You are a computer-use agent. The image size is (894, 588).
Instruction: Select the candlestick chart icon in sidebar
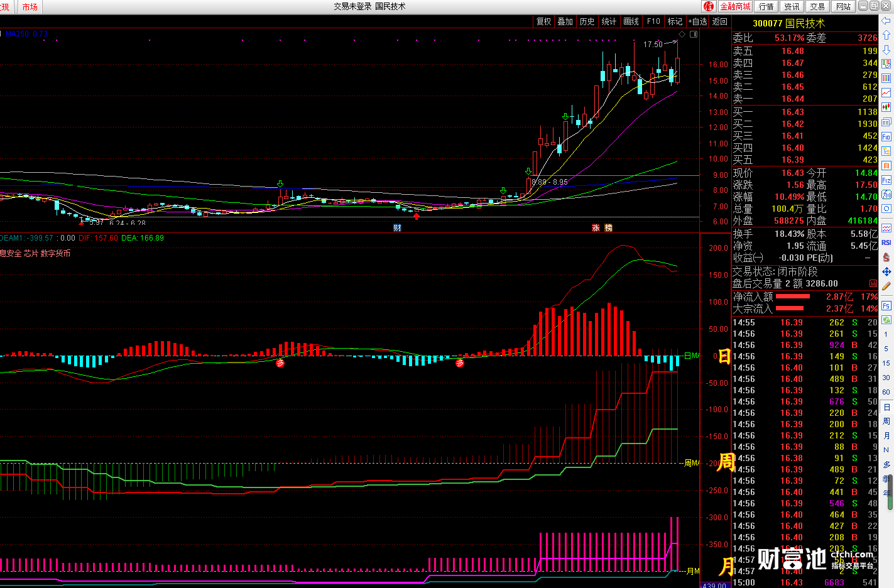point(886,107)
